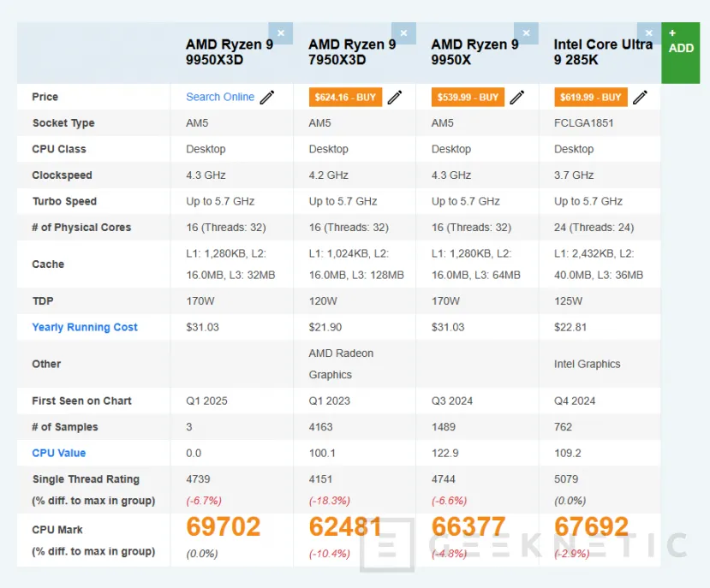The width and height of the screenshot is (710, 588).
Task: Click yearly cost $21.90
Action: 325,327
